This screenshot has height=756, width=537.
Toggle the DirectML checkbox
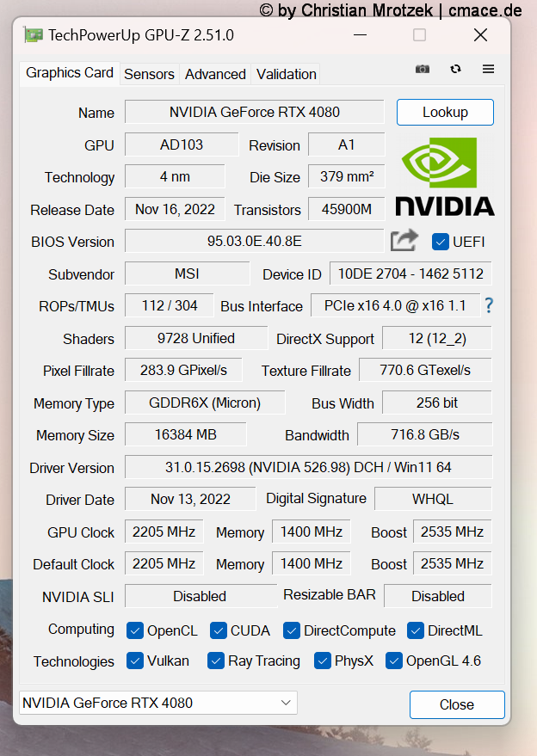[x=416, y=630]
